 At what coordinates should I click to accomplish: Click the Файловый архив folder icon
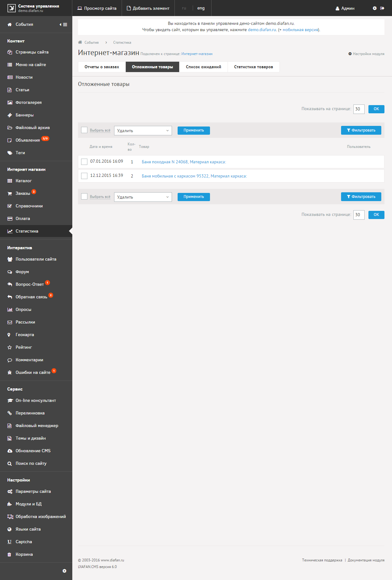(x=10, y=128)
